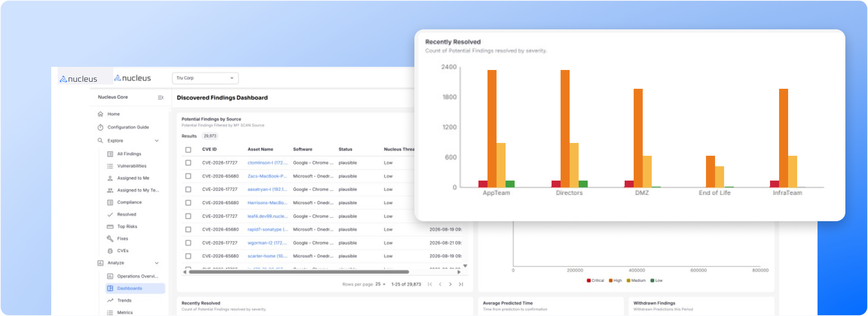Click the Configuration Guide stopwatch icon

(x=100, y=127)
